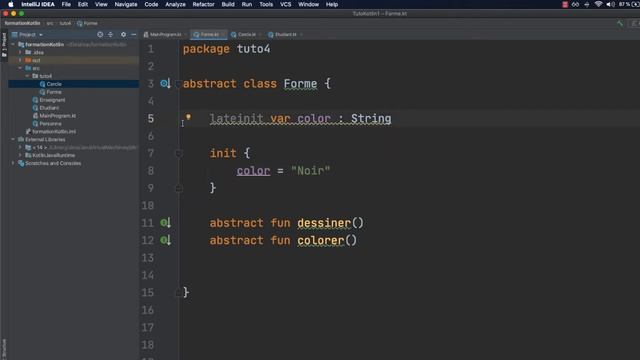Collapse External Libraries node
The image size is (640, 360).
pos(13,140)
